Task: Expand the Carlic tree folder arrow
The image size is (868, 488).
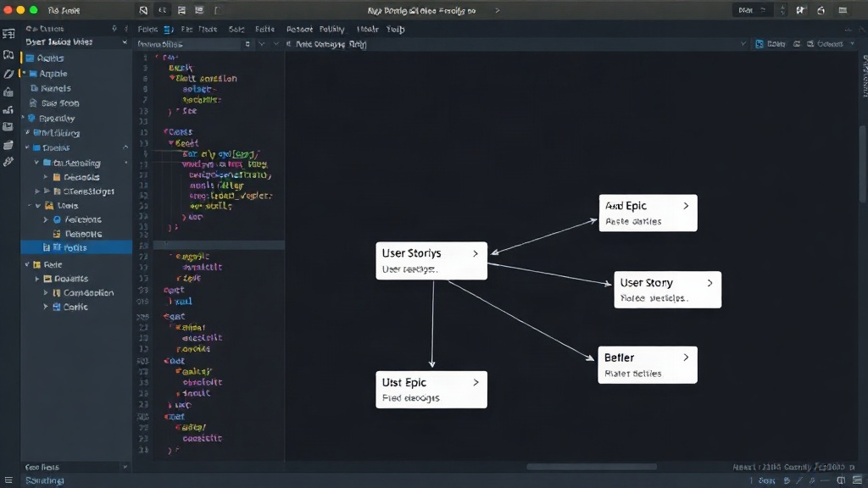Action: point(46,307)
